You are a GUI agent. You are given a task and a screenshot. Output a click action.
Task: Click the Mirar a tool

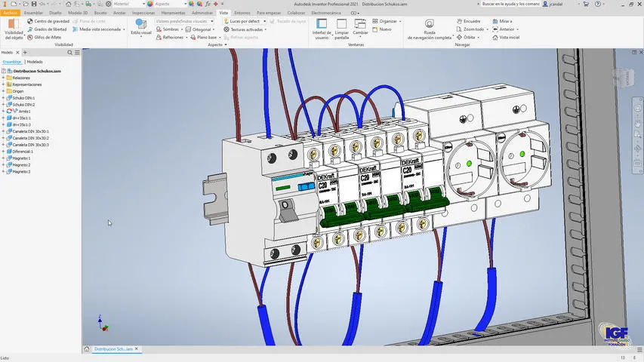pos(502,21)
